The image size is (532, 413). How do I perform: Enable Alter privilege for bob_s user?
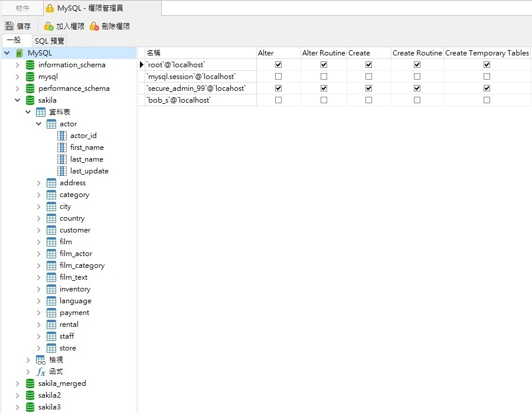279,100
